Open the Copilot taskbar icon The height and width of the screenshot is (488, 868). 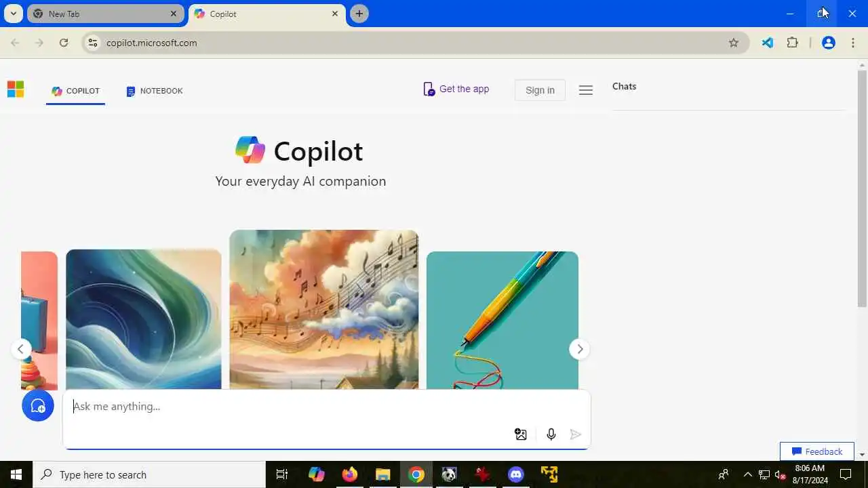click(x=317, y=474)
